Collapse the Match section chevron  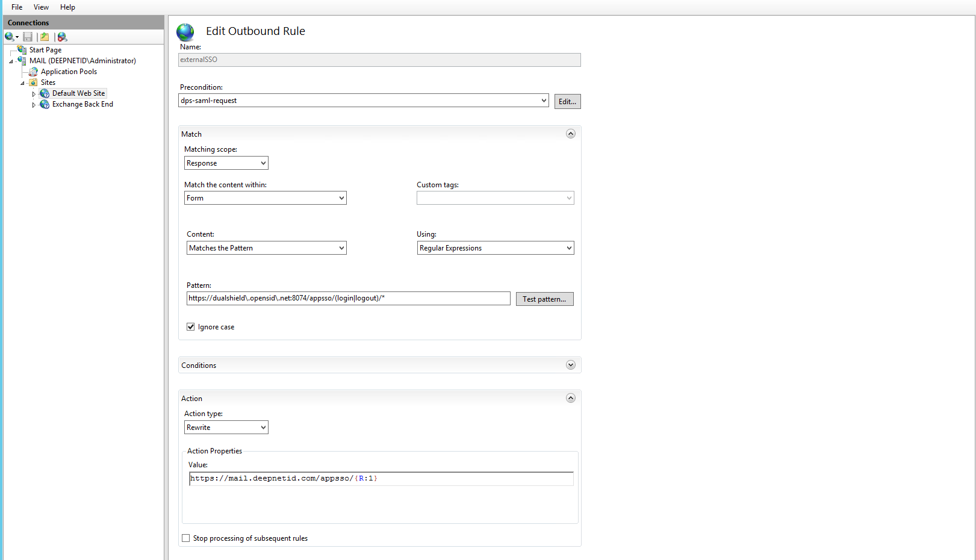click(x=570, y=134)
